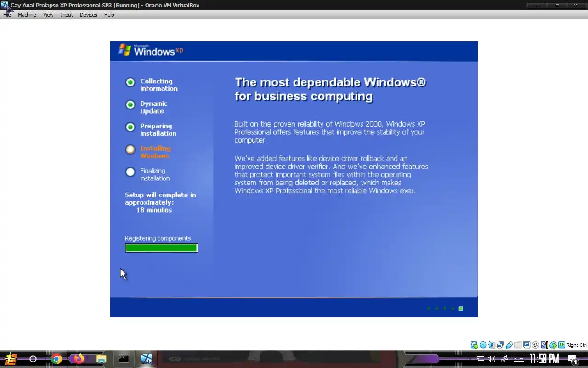The width and height of the screenshot is (588, 368).
Task: Click the 'most dependable Windows' heading
Action: (330, 89)
